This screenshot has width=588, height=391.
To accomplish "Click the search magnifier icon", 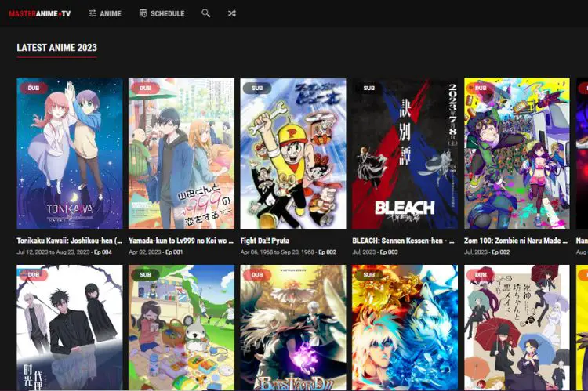I will [x=205, y=13].
